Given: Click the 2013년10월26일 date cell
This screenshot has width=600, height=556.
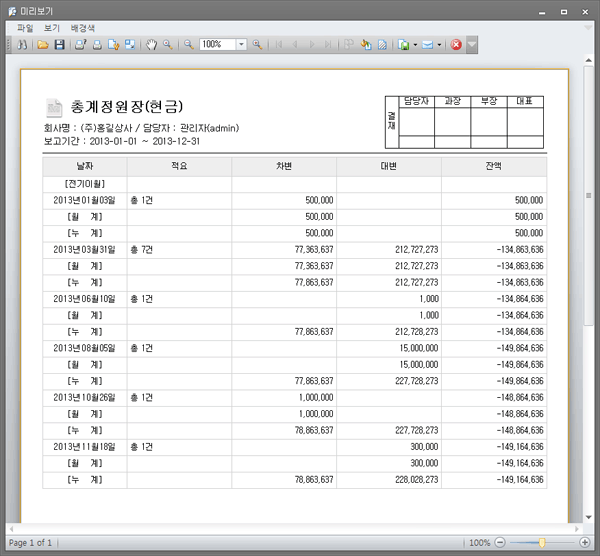Looking at the screenshot, I should (x=85, y=398).
